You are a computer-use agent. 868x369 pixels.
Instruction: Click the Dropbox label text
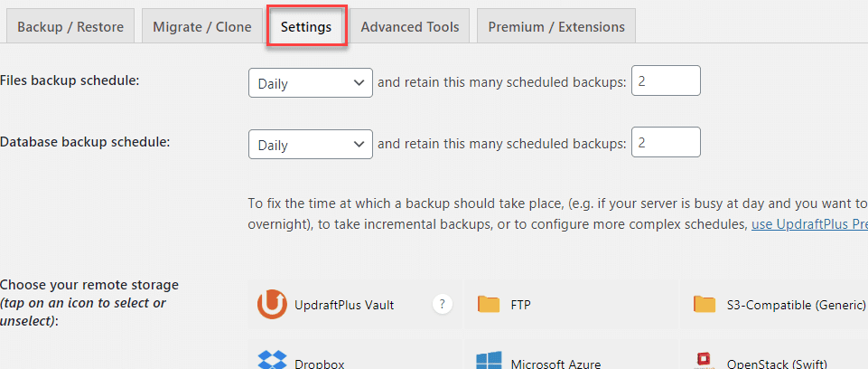click(x=320, y=364)
